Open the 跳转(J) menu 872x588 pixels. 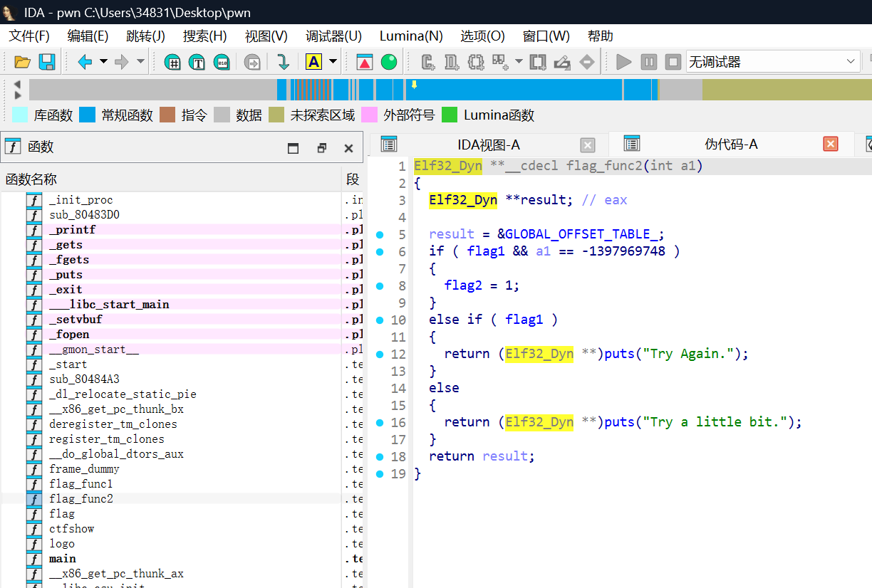(145, 36)
